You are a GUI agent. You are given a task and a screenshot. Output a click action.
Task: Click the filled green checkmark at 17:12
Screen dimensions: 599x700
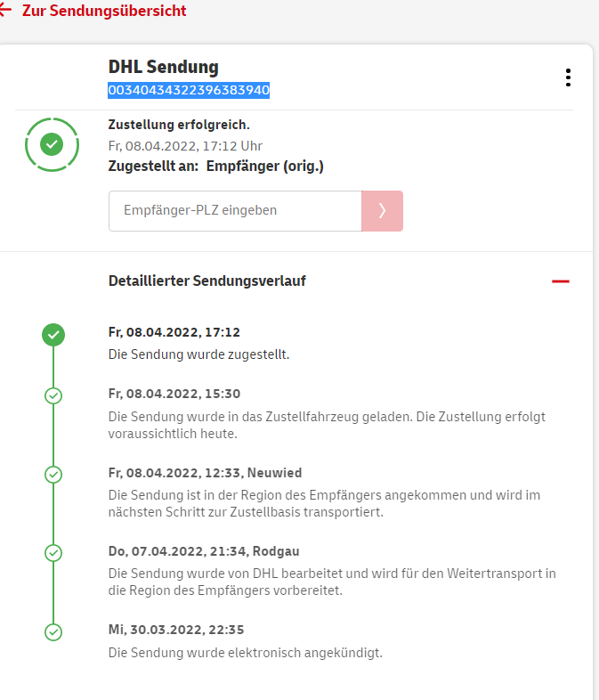pyautogui.click(x=53, y=334)
